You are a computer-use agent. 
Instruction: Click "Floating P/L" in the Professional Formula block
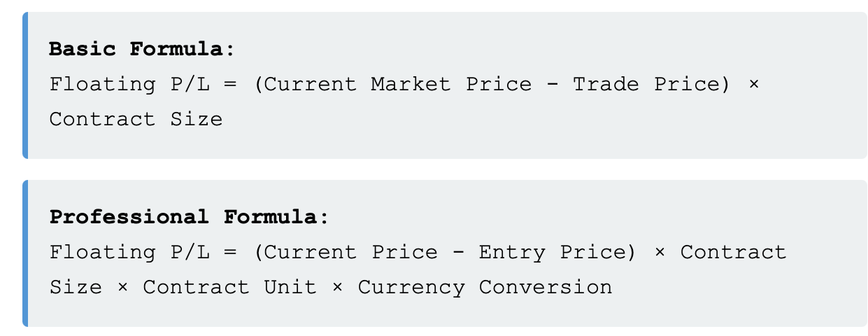pyautogui.click(x=129, y=252)
